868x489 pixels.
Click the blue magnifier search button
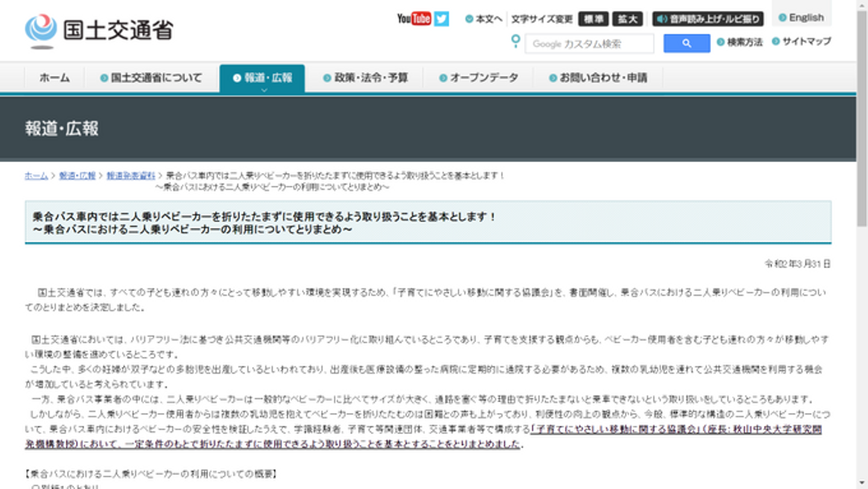click(x=687, y=43)
